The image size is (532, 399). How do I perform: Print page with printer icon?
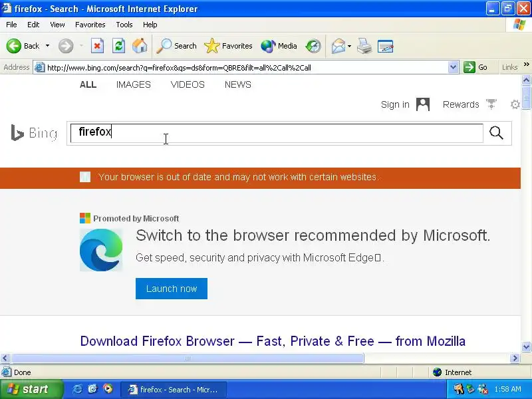pyautogui.click(x=364, y=46)
